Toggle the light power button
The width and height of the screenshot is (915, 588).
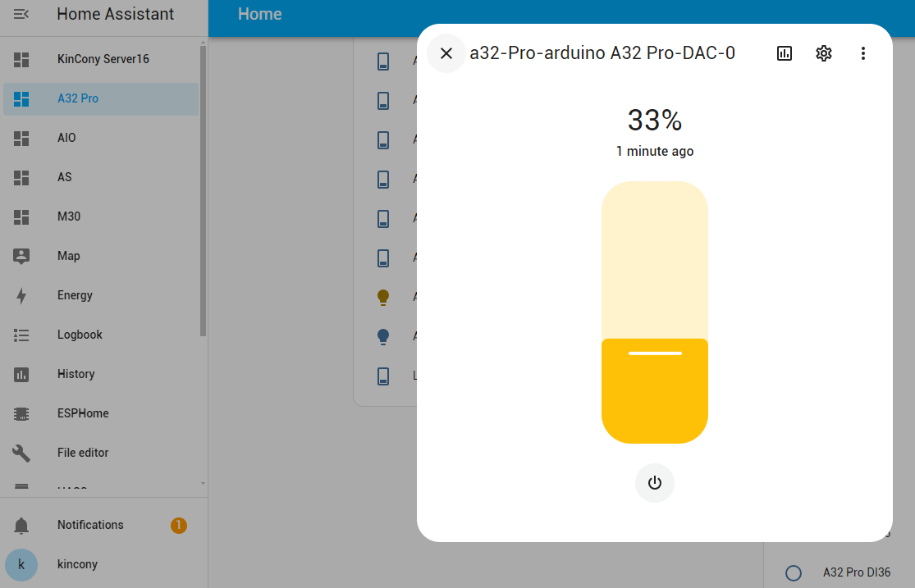(654, 483)
